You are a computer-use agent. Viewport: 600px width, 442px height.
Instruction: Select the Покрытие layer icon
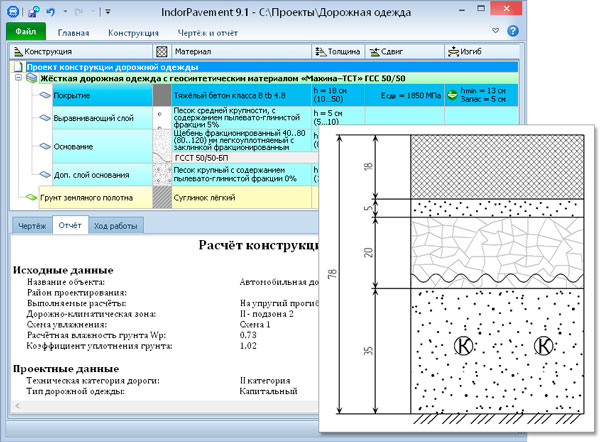pyautogui.click(x=44, y=94)
